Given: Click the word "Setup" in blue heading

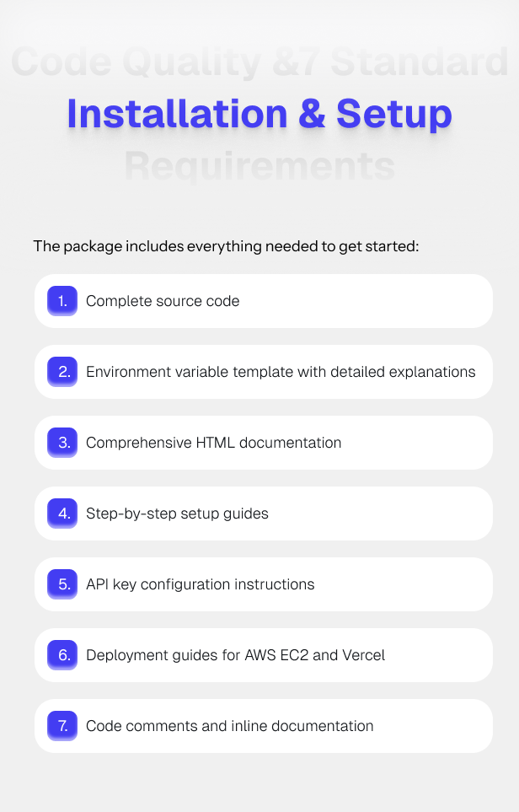Looking at the screenshot, I should (394, 114).
